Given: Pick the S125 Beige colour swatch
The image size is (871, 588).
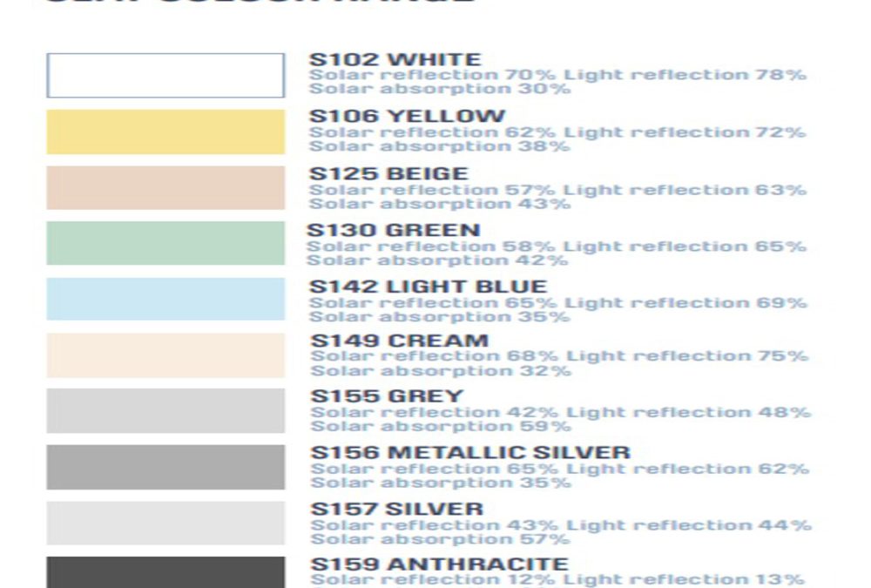Looking at the screenshot, I should click(x=165, y=187).
